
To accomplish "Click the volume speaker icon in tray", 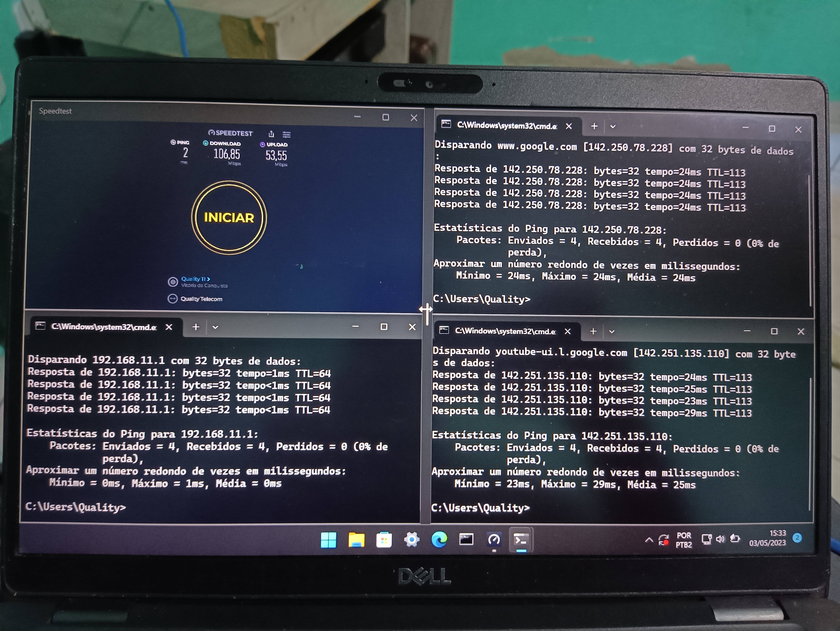I will coord(720,539).
